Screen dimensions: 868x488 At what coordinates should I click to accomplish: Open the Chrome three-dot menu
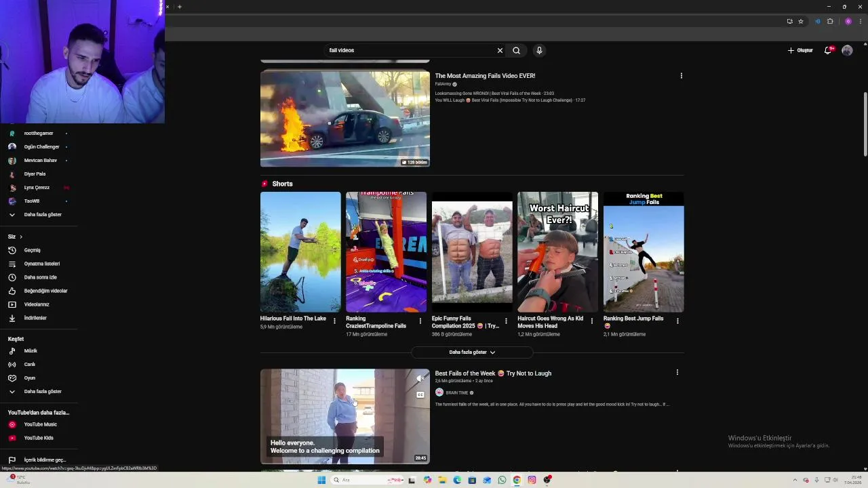pyautogui.click(x=861, y=21)
